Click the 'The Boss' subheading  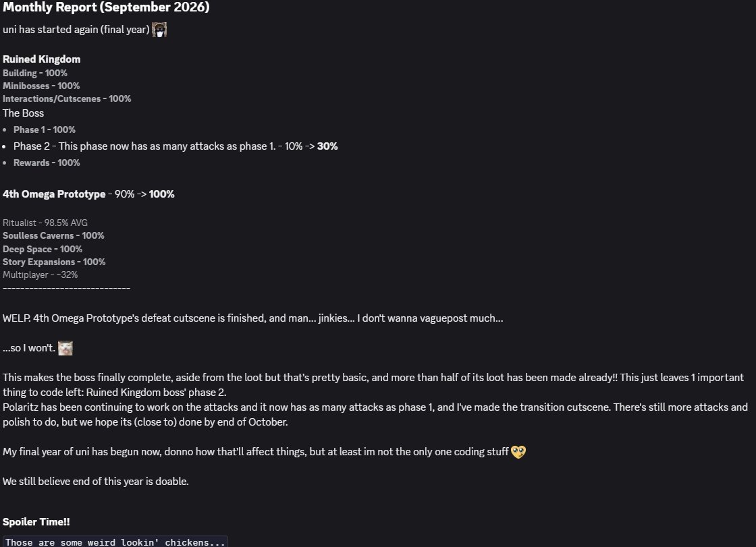pos(23,113)
